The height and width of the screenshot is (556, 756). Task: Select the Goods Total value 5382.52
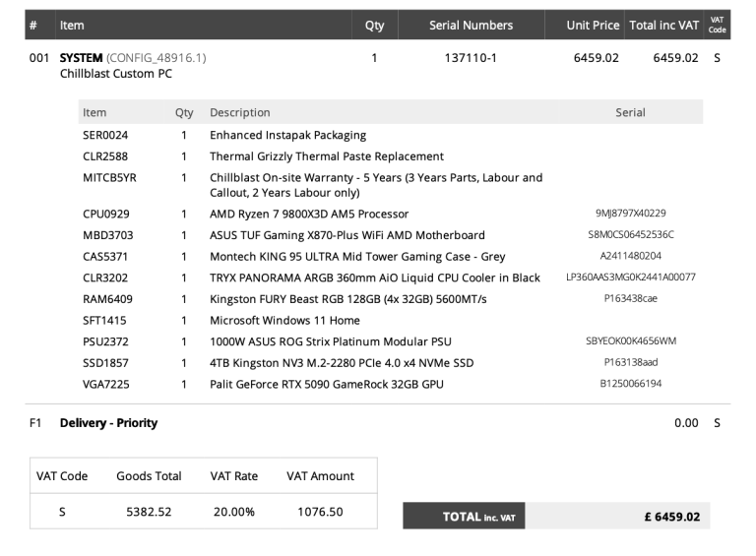coord(149,512)
